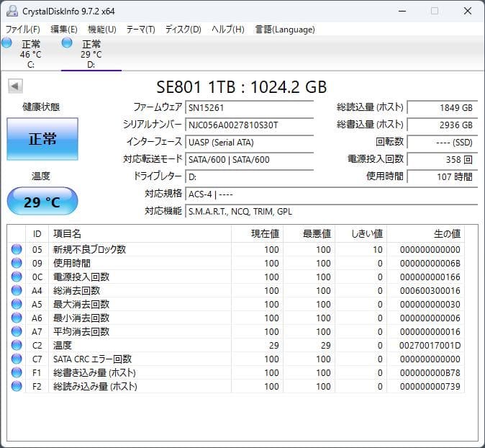Screen dimensions: 485x448
Task: Click raw value 000000000739
Action: (430, 386)
